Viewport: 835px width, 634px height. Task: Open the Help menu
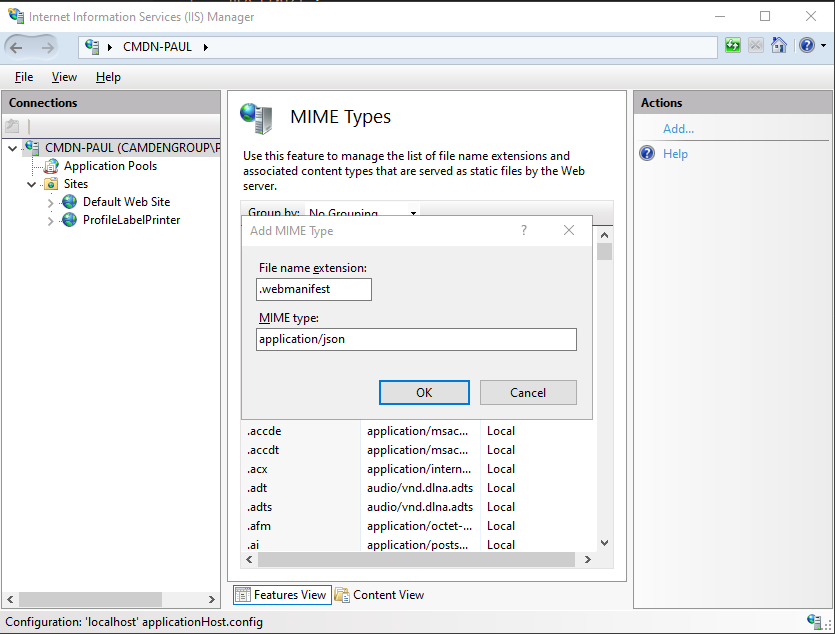click(108, 77)
